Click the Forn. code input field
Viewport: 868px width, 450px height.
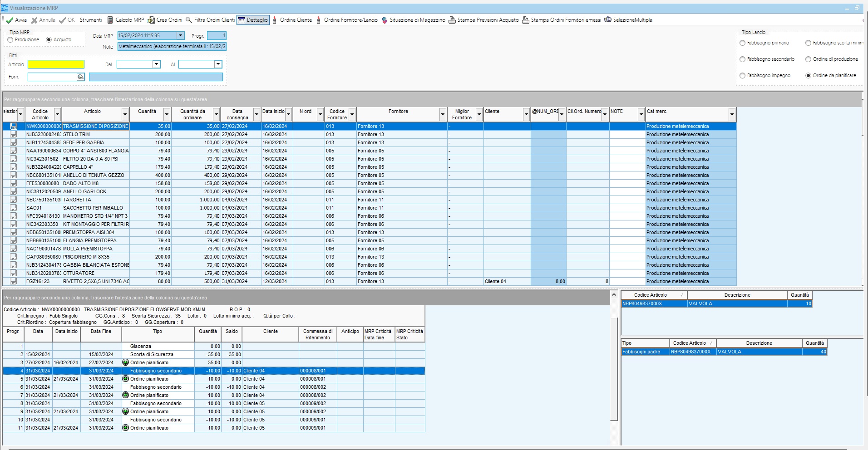coord(52,77)
